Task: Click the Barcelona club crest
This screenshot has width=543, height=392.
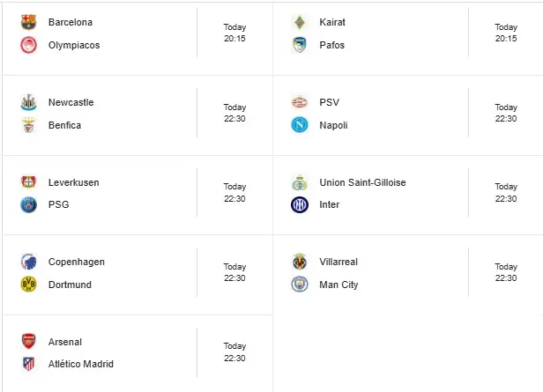Action: click(x=28, y=22)
